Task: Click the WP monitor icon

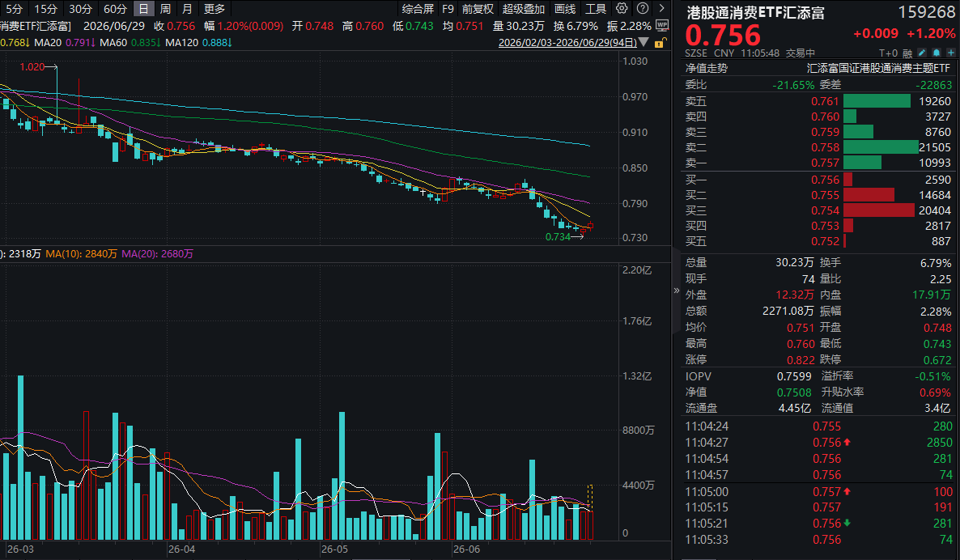Action: 662,26
